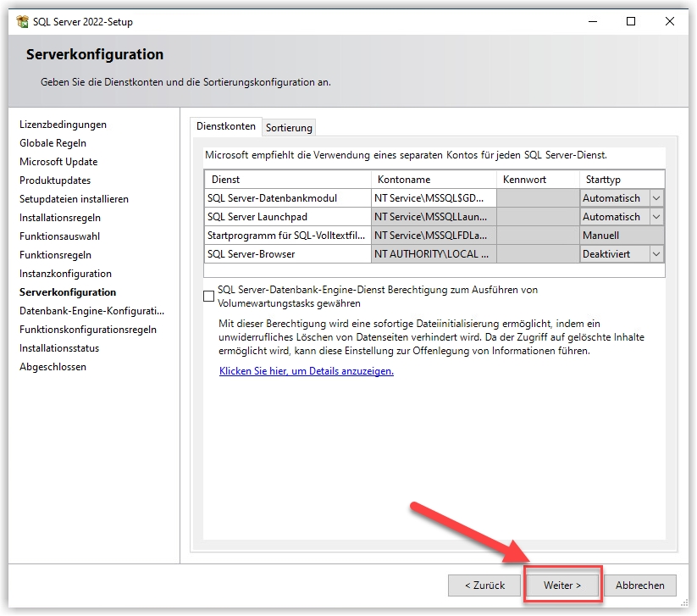
Task: Click the Kontoname column header
Action: 434,180
